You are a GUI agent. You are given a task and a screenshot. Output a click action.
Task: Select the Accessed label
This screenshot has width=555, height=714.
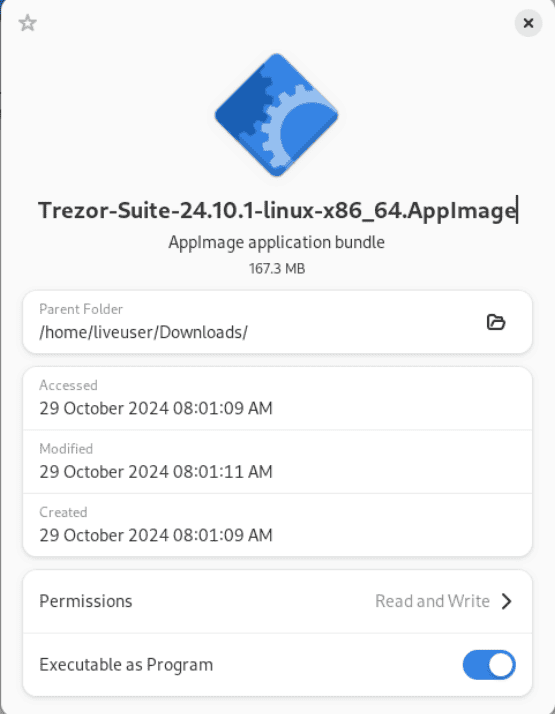tap(68, 385)
